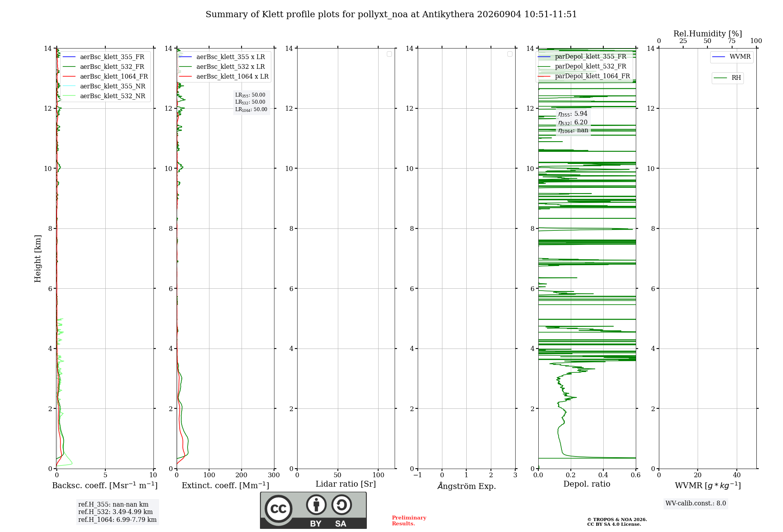
Task: Click the blue line swatch for aerBsc_klett_355_FR
Action: [69, 57]
